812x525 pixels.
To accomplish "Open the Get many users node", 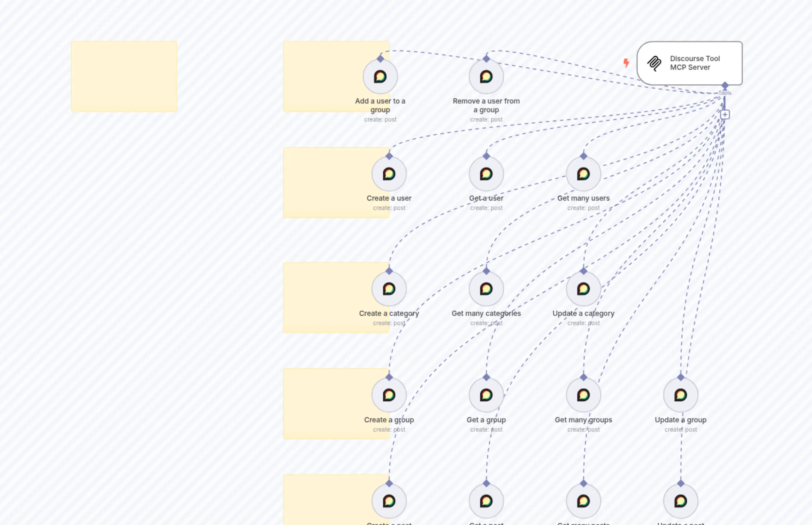I will coord(583,174).
